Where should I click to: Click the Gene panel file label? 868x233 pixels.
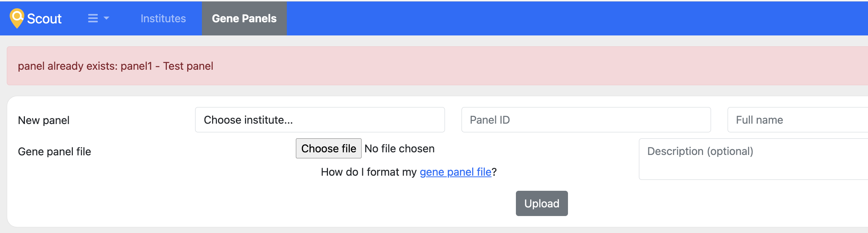point(55,152)
